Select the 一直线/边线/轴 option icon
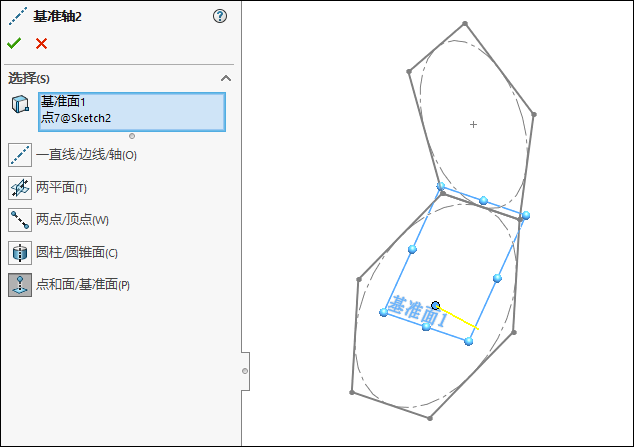This screenshot has width=634, height=447. 20,155
